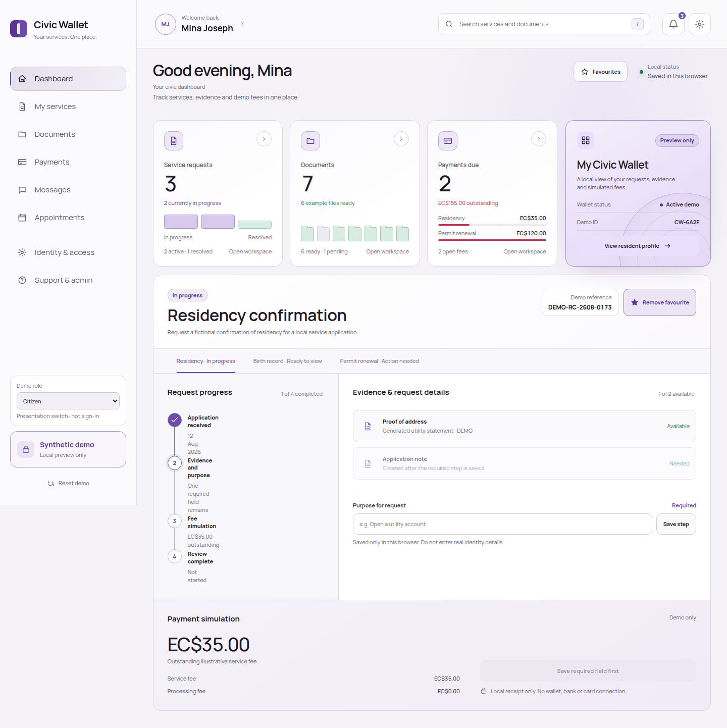This screenshot has height=728, width=727.
Task: Click the Support & admin help icon
Action: (x=22, y=280)
